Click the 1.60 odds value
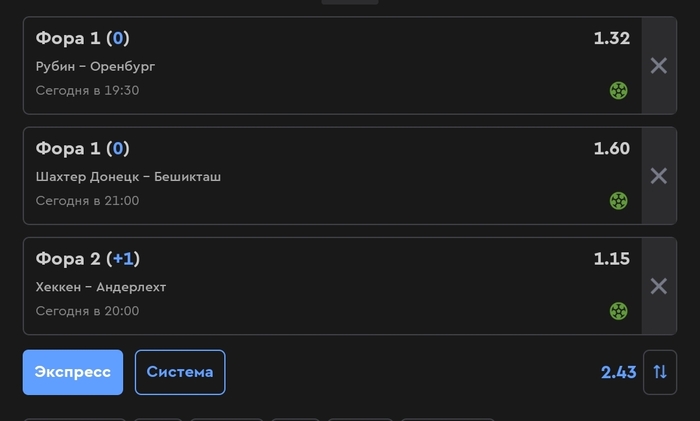The image size is (700, 421). tap(612, 149)
